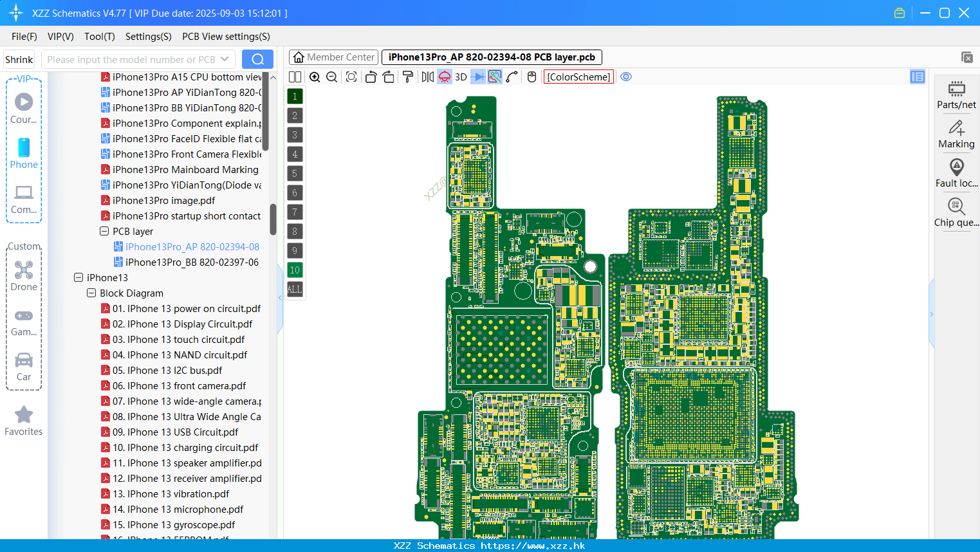Open the Courses section in sidebar

(24, 108)
